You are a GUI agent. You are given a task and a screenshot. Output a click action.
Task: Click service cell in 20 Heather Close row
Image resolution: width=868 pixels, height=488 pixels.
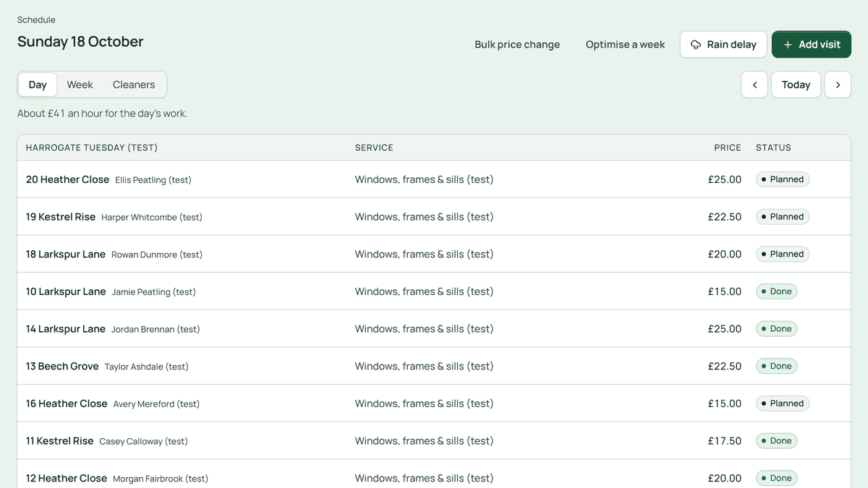(424, 179)
